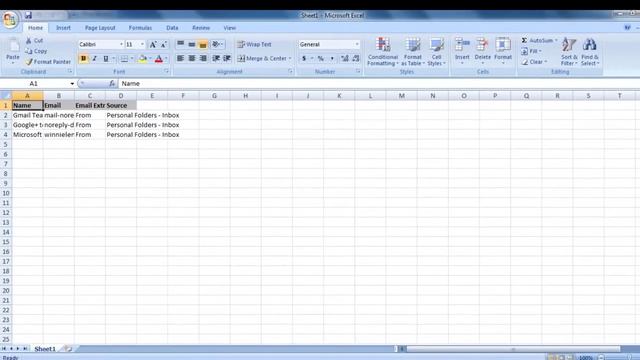Increase font size with Grow Font
640x360 pixels.
point(153,44)
